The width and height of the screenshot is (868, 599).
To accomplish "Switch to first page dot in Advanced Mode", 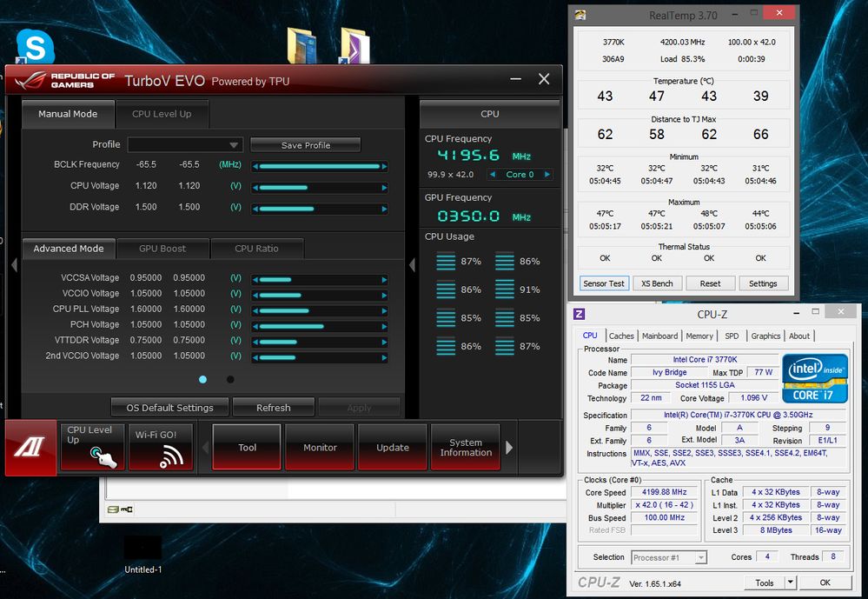I will [x=202, y=380].
